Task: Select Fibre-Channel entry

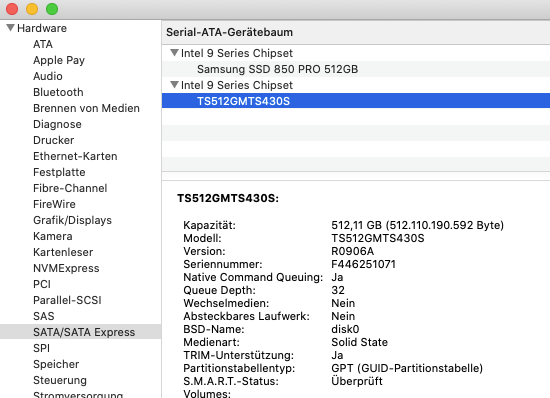Action: [x=70, y=188]
